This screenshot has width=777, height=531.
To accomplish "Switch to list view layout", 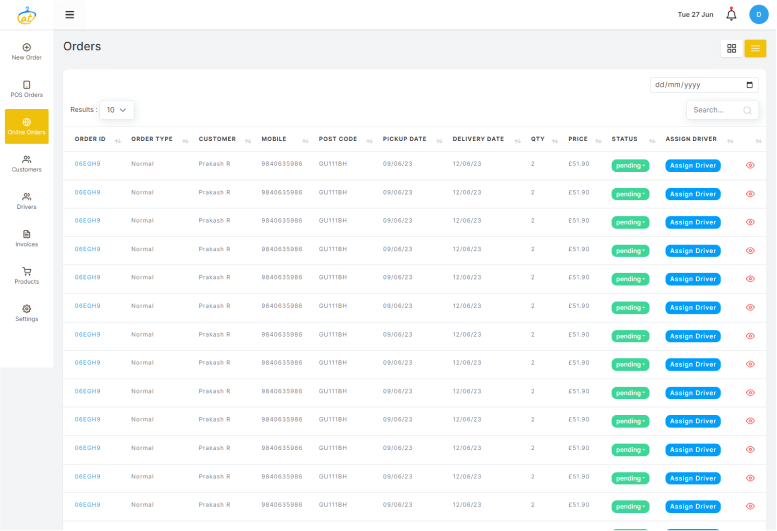I will (755, 48).
